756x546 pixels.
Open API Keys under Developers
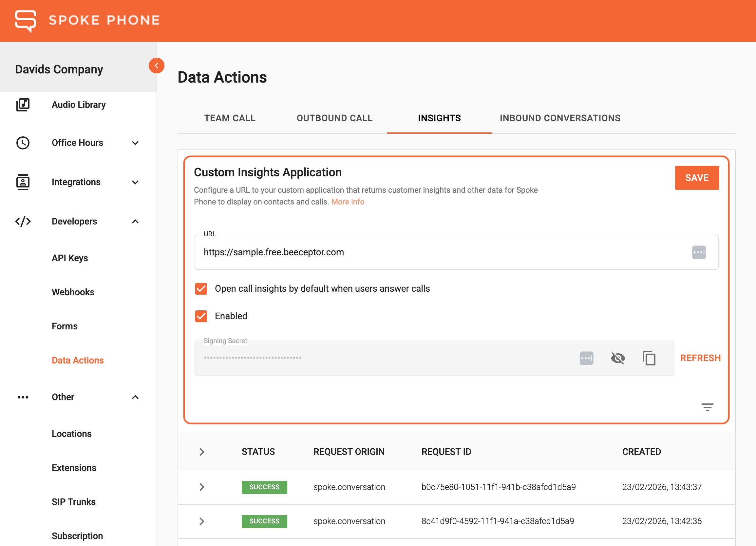point(70,258)
